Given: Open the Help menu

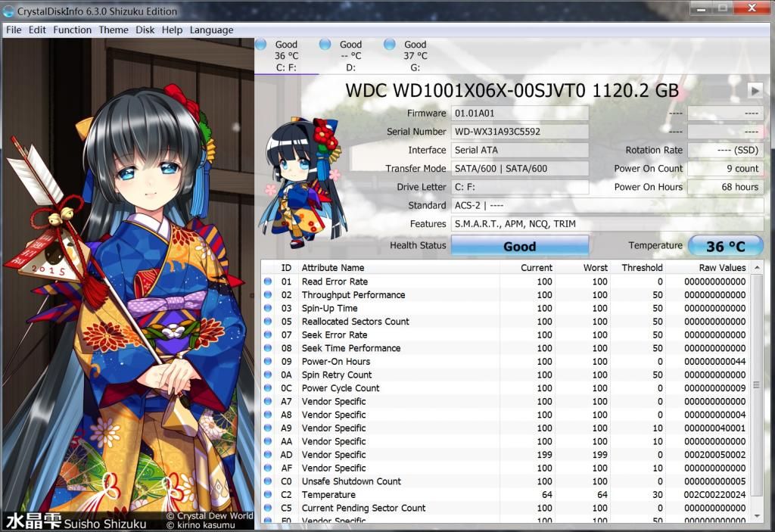Looking at the screenshot, I should point(172,30).
